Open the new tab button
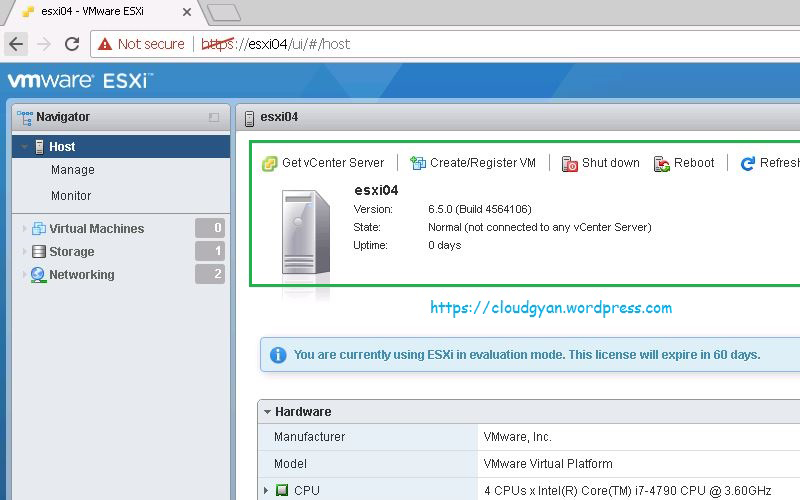Screen dimensions: 800x500 224,12
